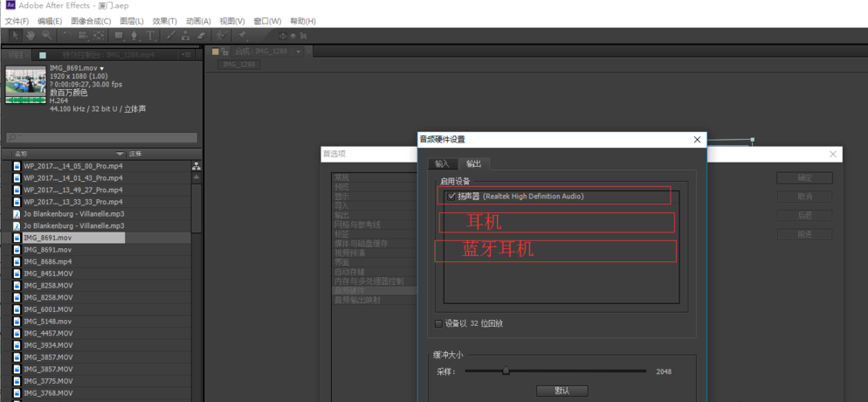Click the 确定 button in preferences

click(x=805, y=178)
